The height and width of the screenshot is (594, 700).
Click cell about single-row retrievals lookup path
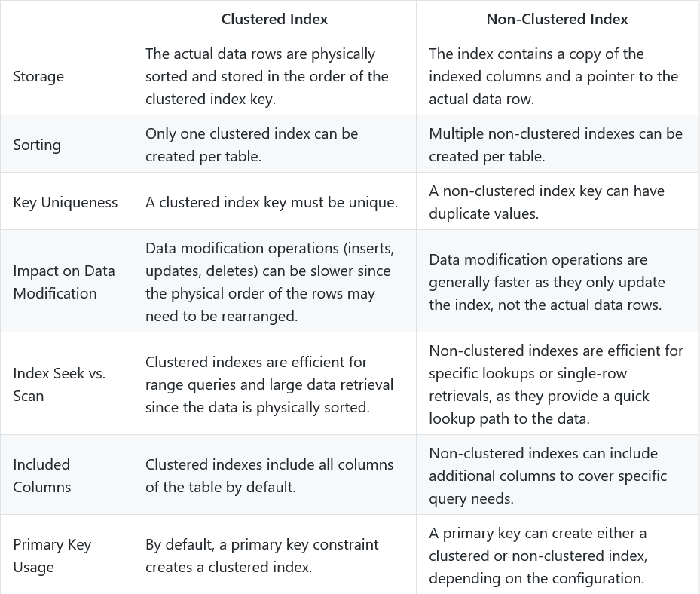tap(556, 384)
